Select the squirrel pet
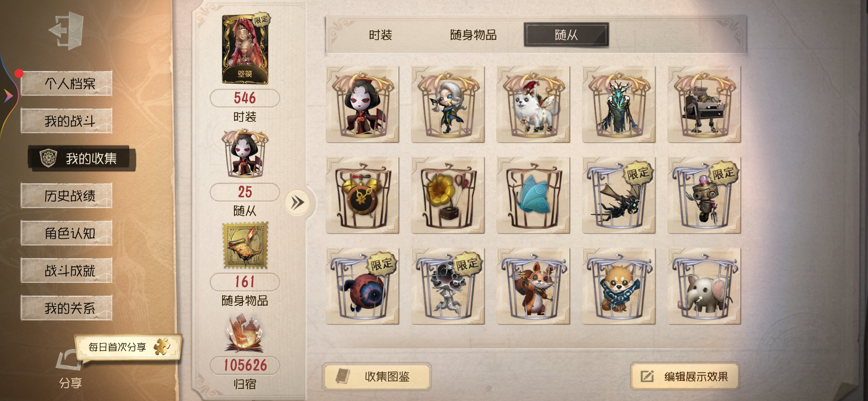 tap(533, 286)
